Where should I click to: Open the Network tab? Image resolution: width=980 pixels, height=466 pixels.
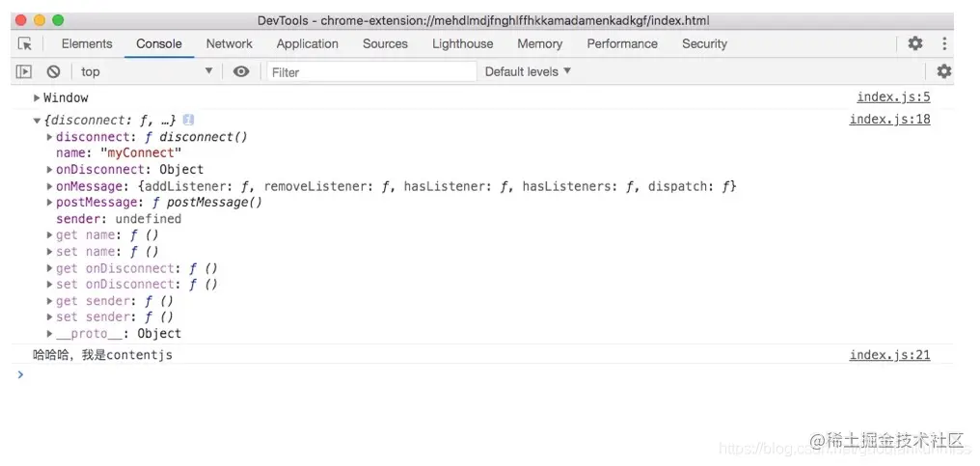[230, 43]
